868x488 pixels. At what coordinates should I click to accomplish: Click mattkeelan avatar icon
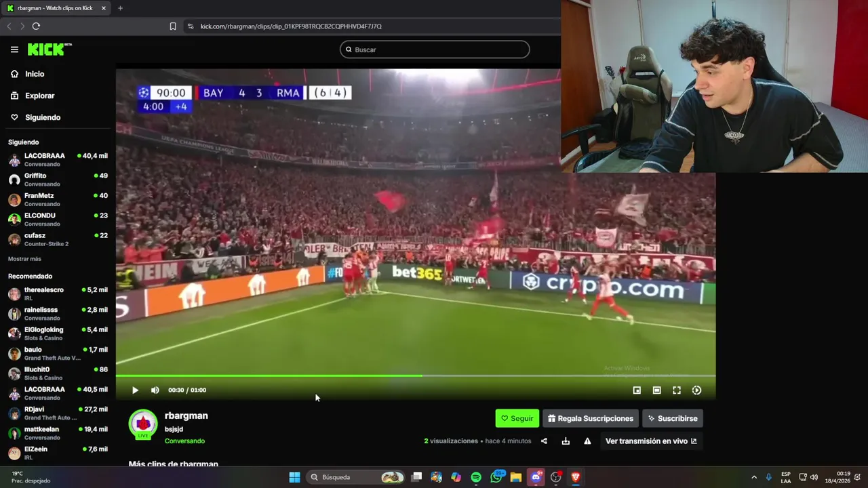[x=14, y=433]
